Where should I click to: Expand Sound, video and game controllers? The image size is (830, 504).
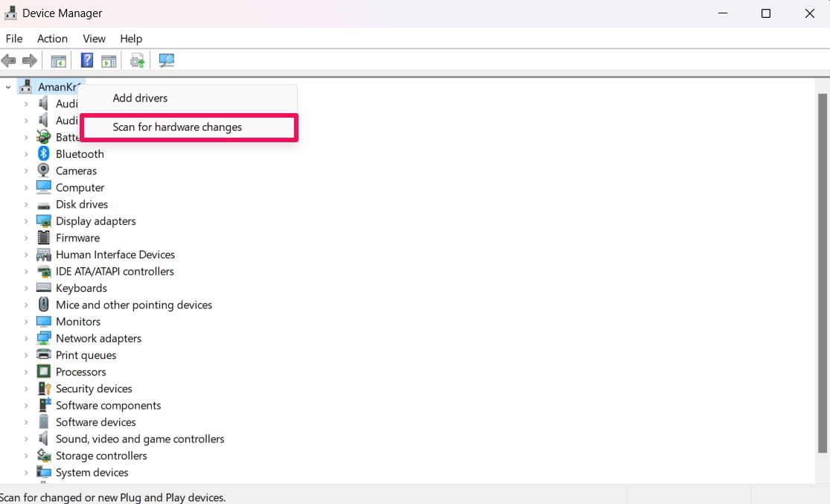(x=26, y=439)
